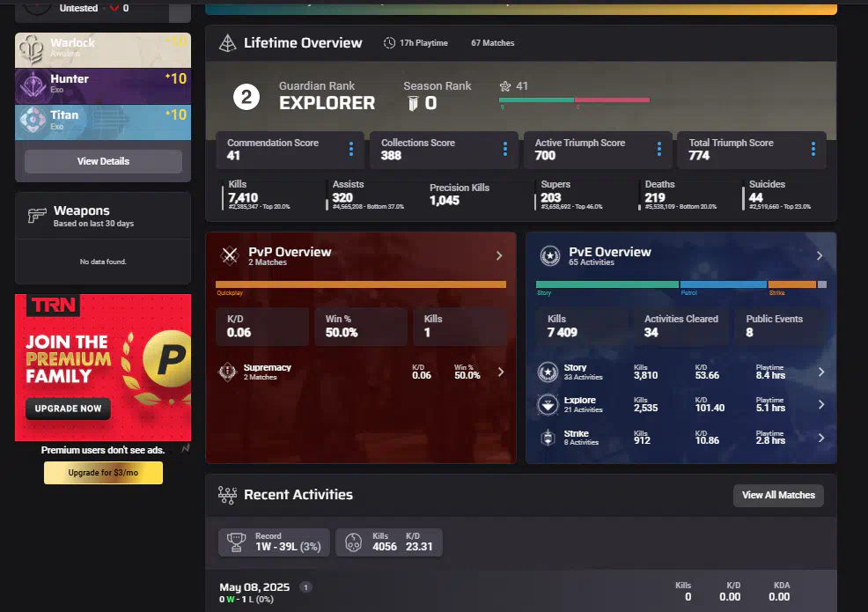The height and width of the screenshot is (612, 868).
Task: Click the Quickplay orange progress bar
Action: pos(361,284)
